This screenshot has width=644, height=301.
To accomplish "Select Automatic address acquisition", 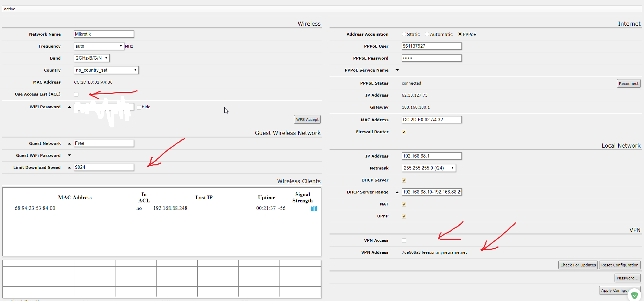I will pos(427,34).
